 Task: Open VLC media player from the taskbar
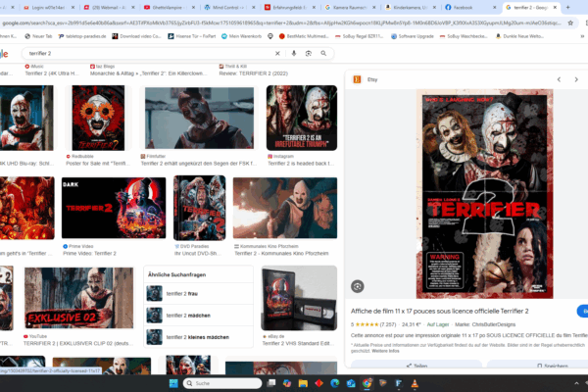[415, 383]
